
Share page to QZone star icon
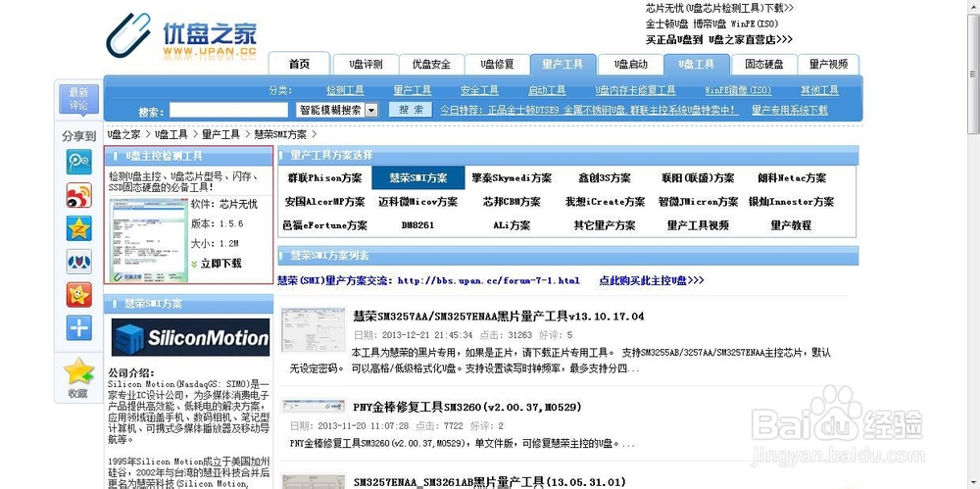point(78,228)
